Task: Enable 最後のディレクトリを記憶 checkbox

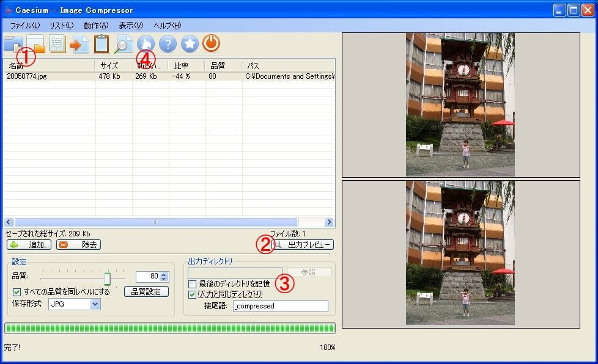Action: pyautogui.click(x=193, y=284)
